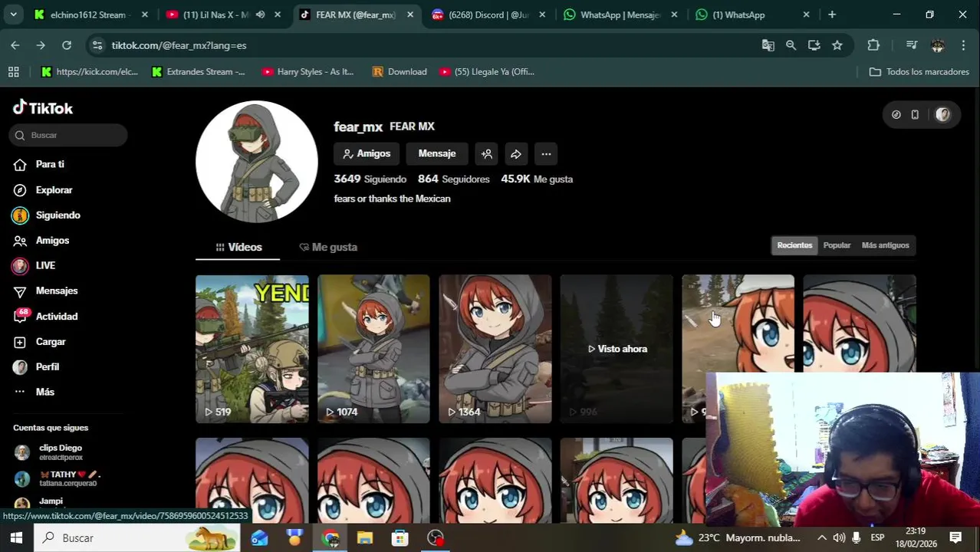Open the Cargar upload page

coord(39,342)
